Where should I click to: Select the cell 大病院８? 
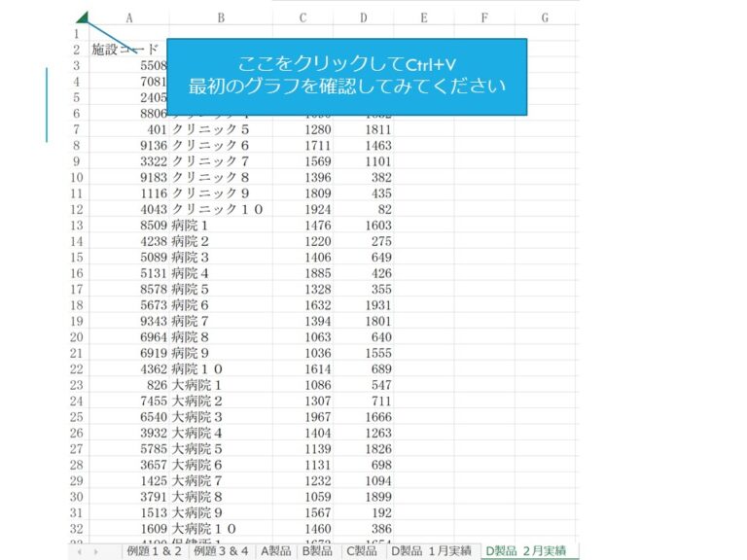pos(221,497)
